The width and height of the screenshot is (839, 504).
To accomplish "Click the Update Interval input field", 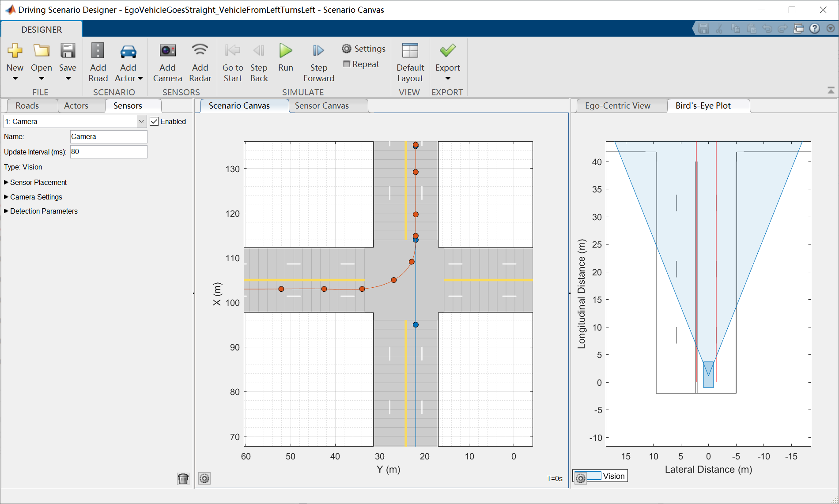I will [109, 151].
